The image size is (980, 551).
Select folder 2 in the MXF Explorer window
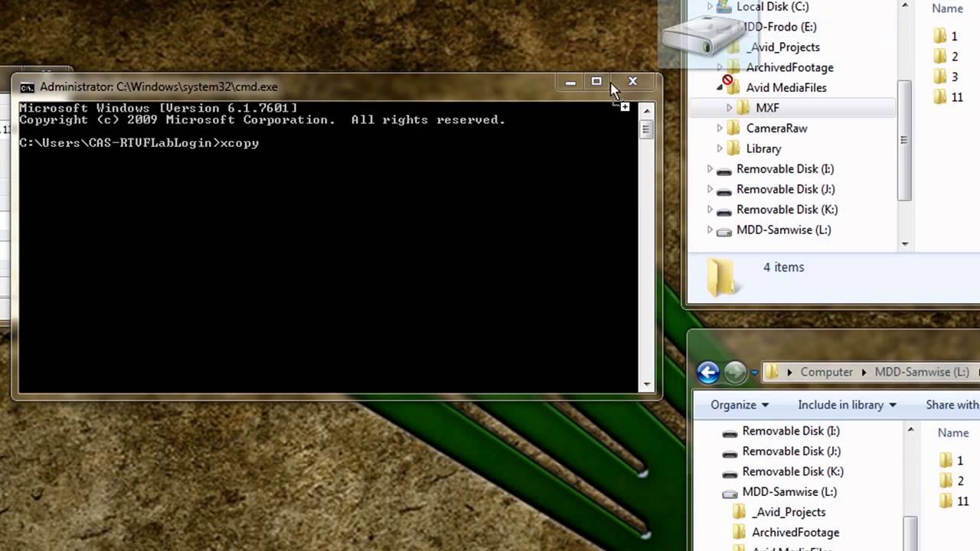pyautogui.click(x=946, y=57)
